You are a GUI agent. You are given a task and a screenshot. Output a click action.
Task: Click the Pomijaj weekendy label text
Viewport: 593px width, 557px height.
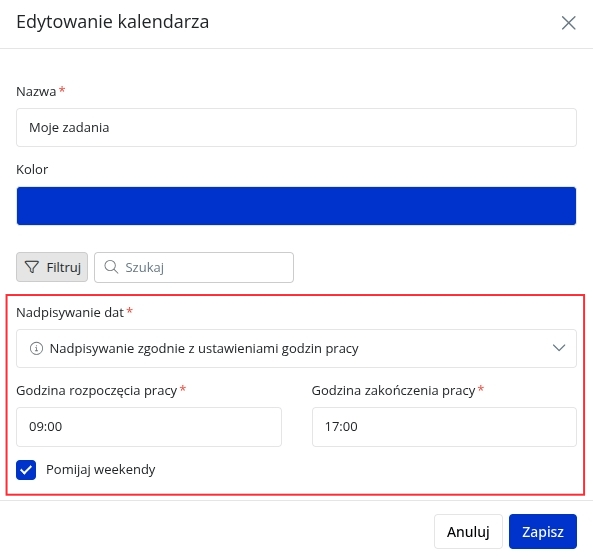[x=101, y=470]
